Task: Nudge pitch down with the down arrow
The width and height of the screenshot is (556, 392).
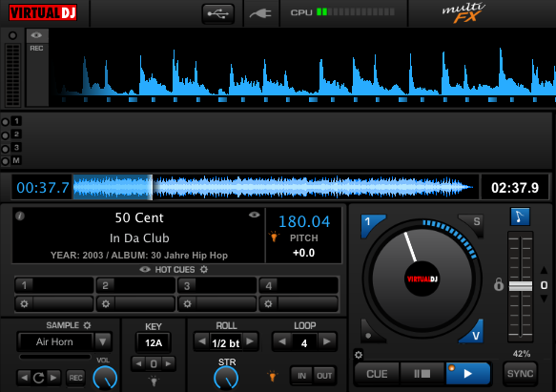Action: [544, 299]
